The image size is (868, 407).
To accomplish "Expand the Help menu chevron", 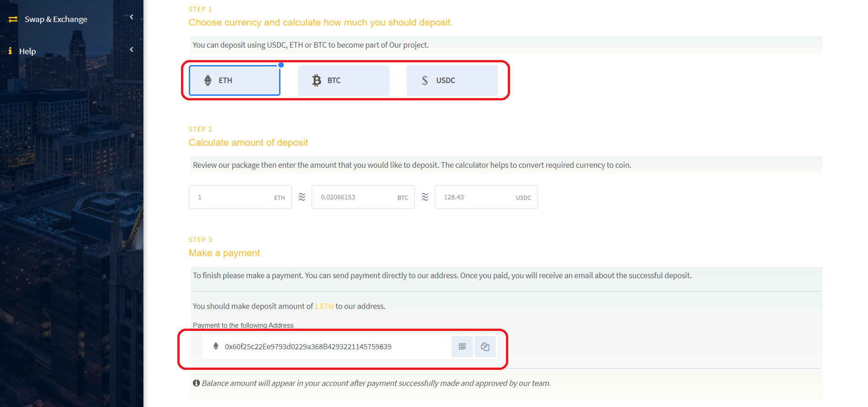I will coord(132,49).
